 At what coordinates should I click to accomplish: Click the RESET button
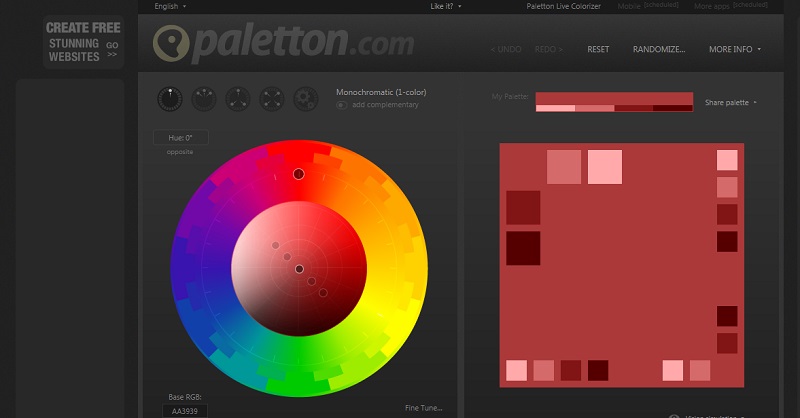click(598, 49)
